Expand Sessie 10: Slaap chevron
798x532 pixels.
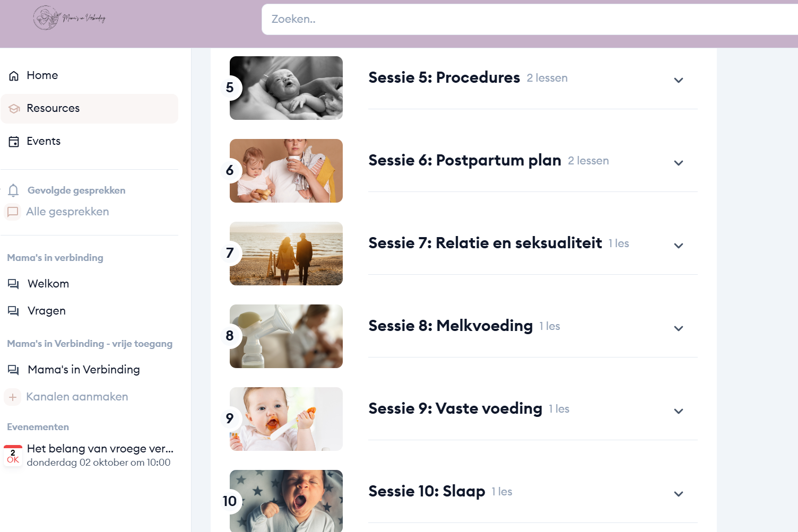[678, 494]
